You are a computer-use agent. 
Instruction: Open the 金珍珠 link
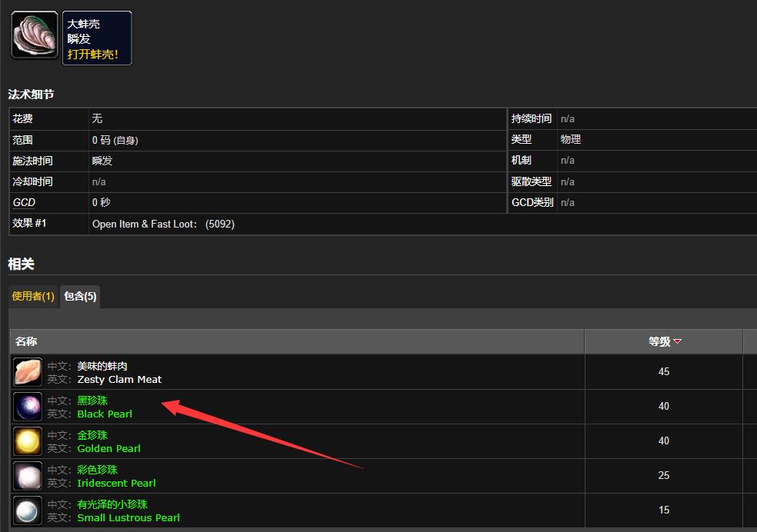point(92,436)
